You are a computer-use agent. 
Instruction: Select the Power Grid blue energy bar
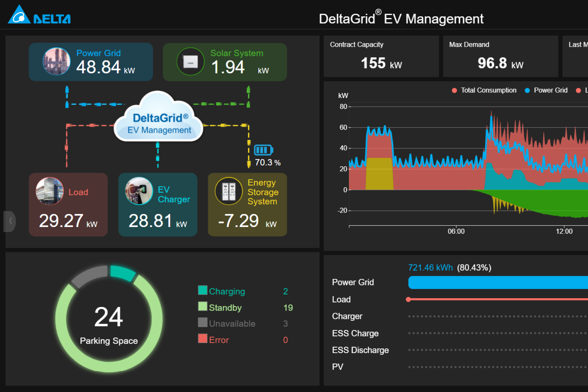tap(498, 283)
